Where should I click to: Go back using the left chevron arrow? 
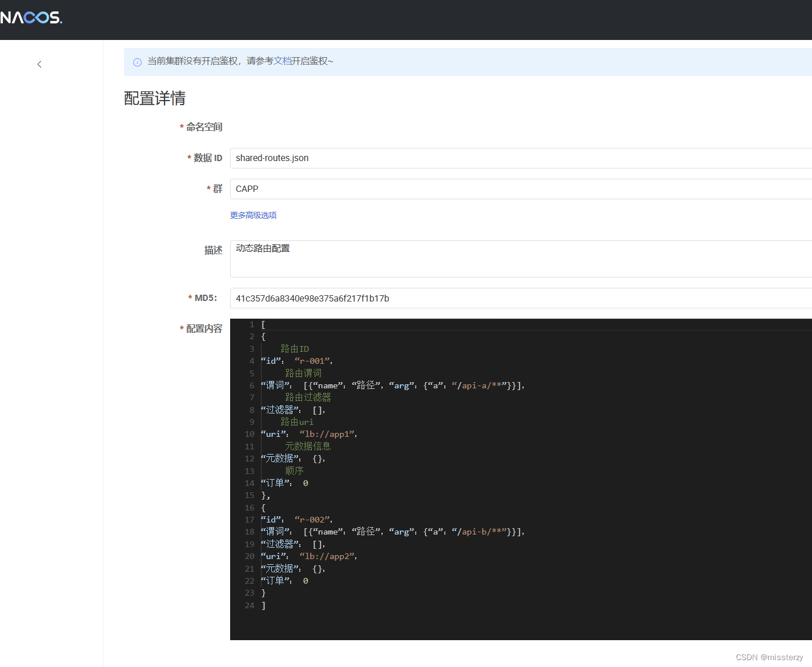(x=39, y=64)
